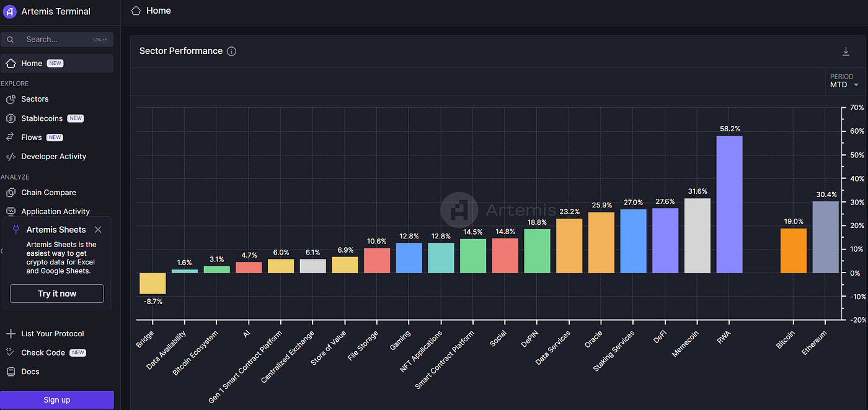Click the Artemis Terminal logo icon

[10, 11]
